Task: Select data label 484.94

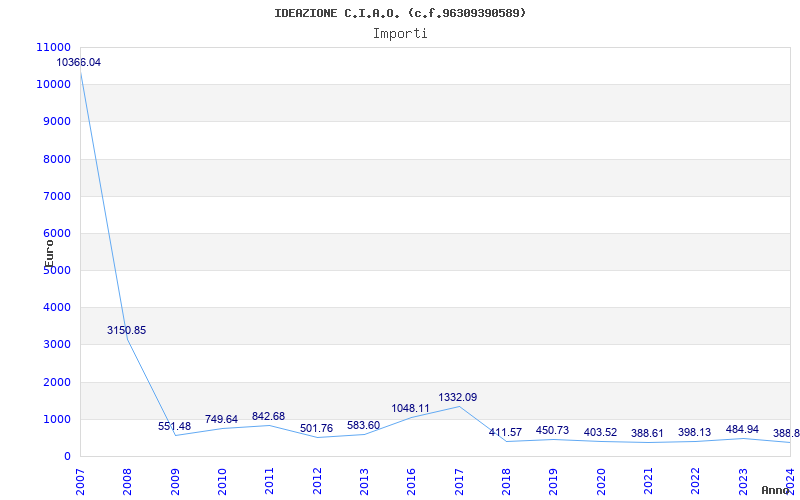Action: 742,429
